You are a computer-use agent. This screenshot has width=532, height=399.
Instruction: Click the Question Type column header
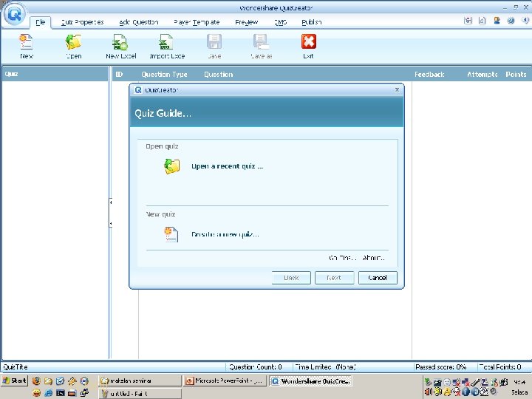pos(164,75)
